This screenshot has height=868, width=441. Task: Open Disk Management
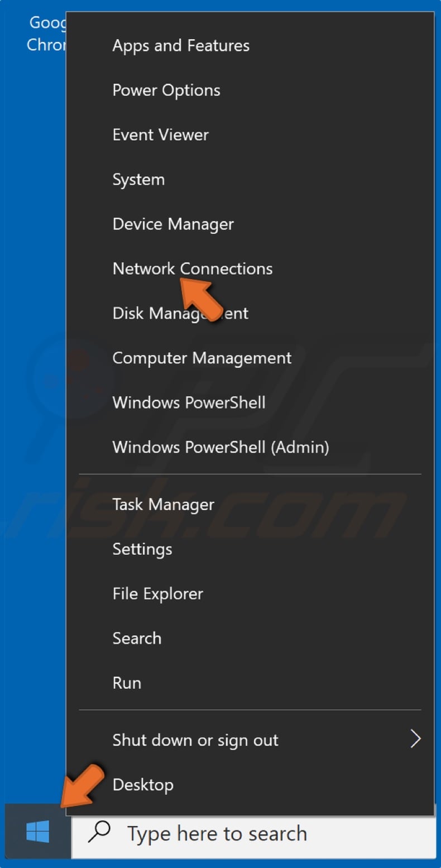(x=180, y=313)
